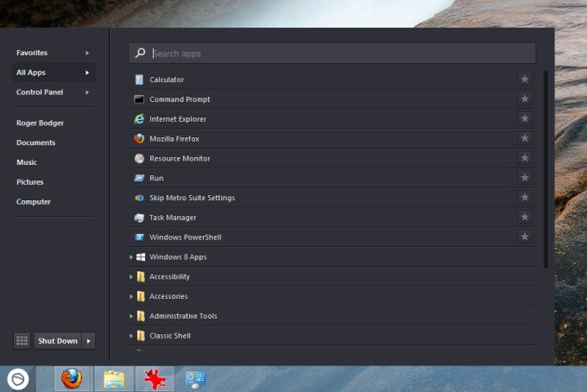Click the Administrative Tools folder icon

coord(141,316)
